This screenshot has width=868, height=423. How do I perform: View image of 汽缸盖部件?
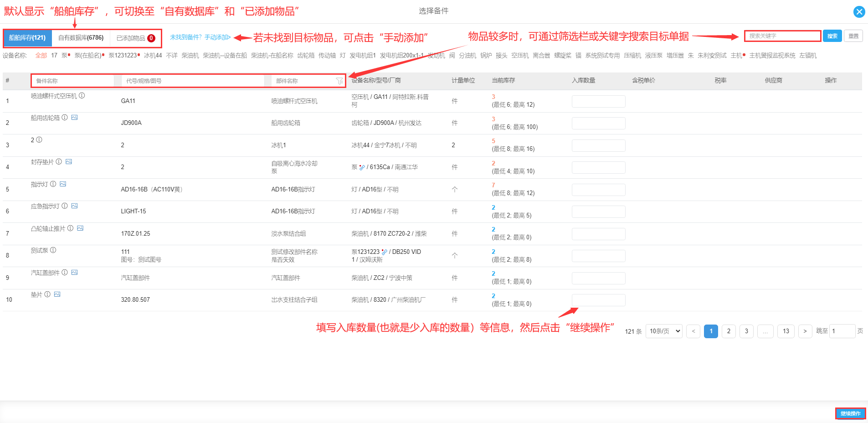point(75,273)
